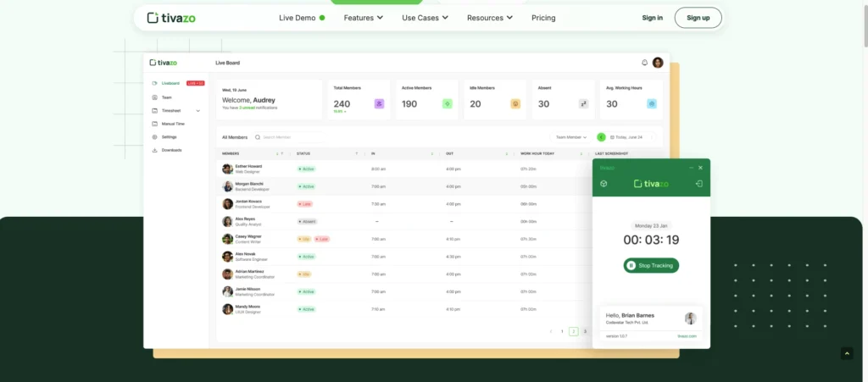Click the Idle Members orange icon

click(515, 104)
